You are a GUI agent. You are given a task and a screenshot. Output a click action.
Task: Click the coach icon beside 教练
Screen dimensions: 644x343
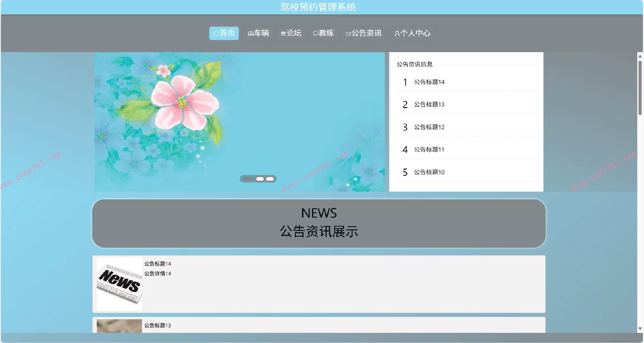[316, 33]
